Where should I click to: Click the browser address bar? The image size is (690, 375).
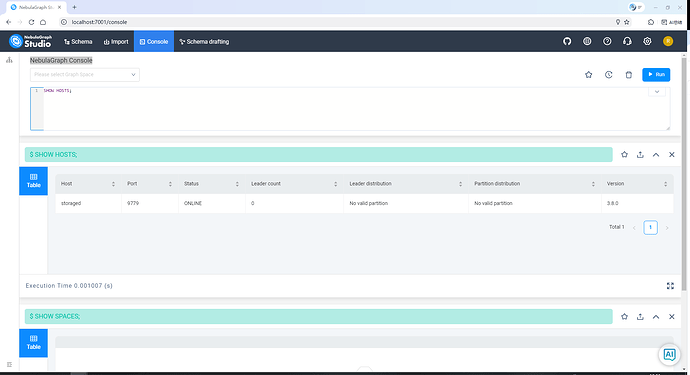click(x=339, y=22)
